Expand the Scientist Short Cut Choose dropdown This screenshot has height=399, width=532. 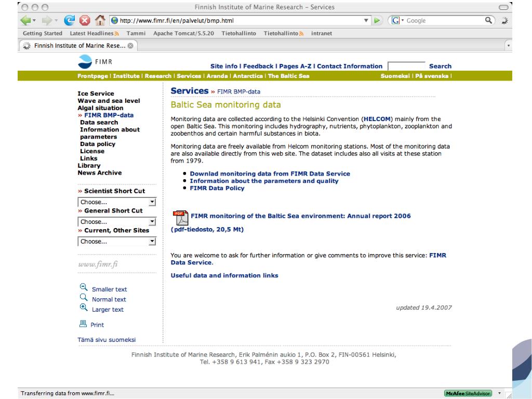117,202
